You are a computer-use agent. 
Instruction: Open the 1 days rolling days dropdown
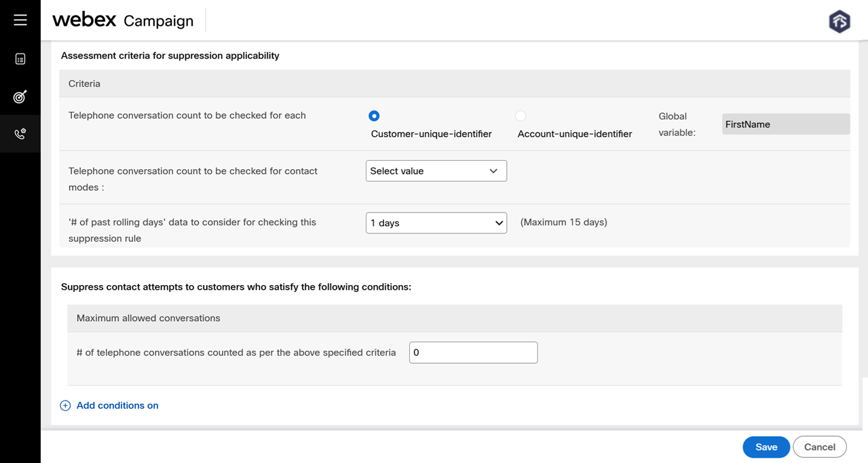click(x=436, y=223)
